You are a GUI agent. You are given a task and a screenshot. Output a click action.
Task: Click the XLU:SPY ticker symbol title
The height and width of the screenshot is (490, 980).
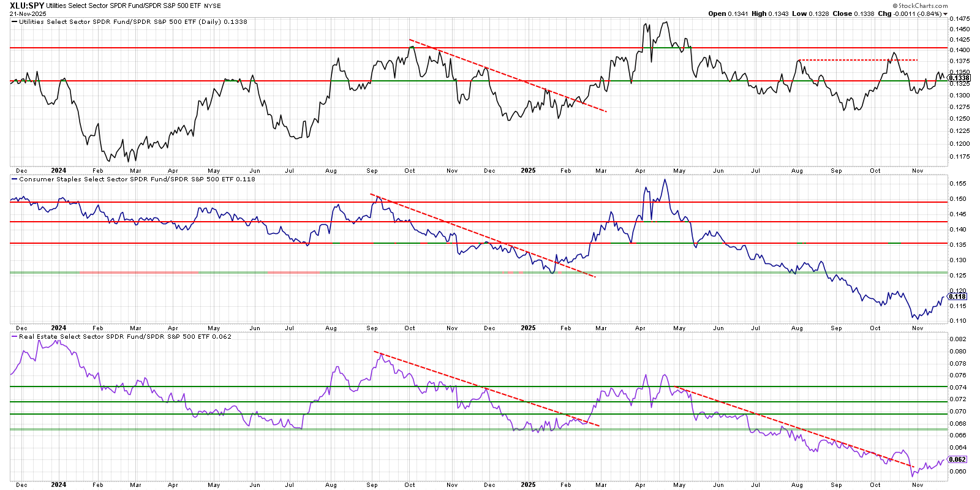point(26,6)
